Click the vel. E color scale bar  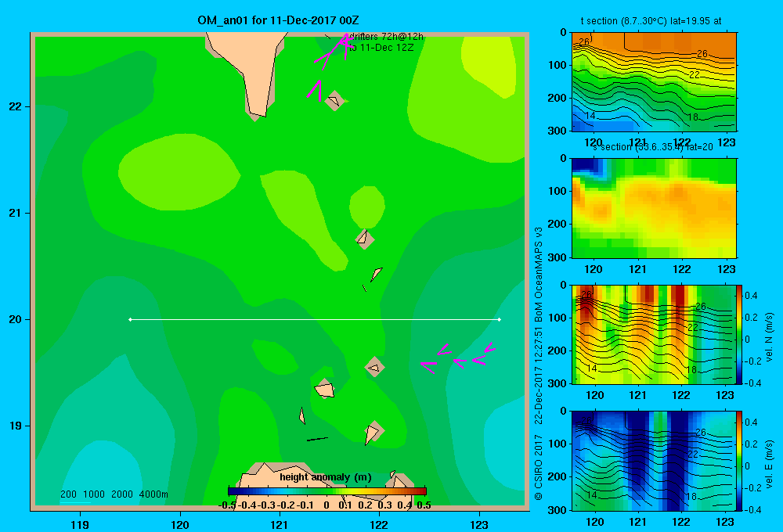[739, 461]
